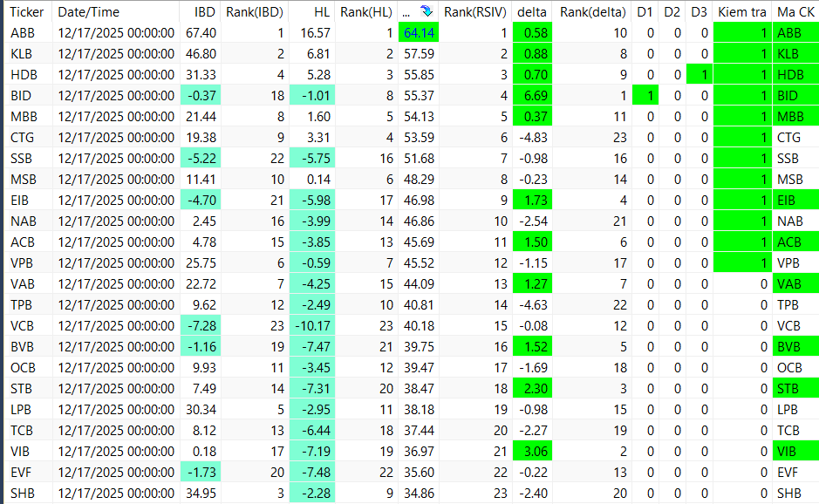Click the D1 column header

coord(645,11)
